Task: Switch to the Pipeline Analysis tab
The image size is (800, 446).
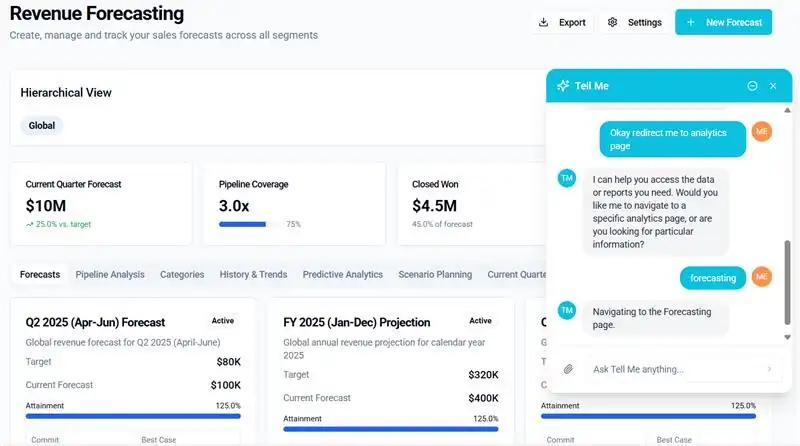Action: [x=110, y=274]
